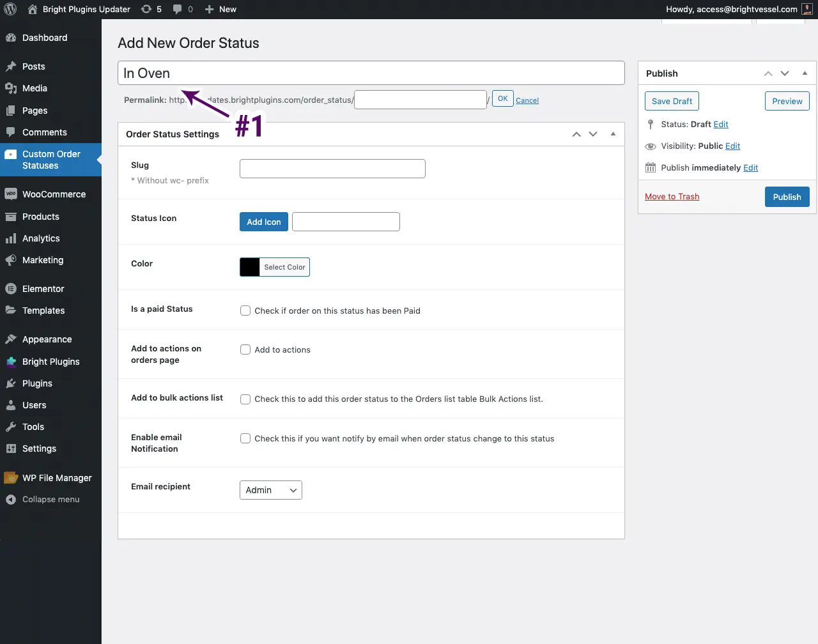Click the Slug input field
The width and height of the screenshot is (818, 644).
[332, 168]
